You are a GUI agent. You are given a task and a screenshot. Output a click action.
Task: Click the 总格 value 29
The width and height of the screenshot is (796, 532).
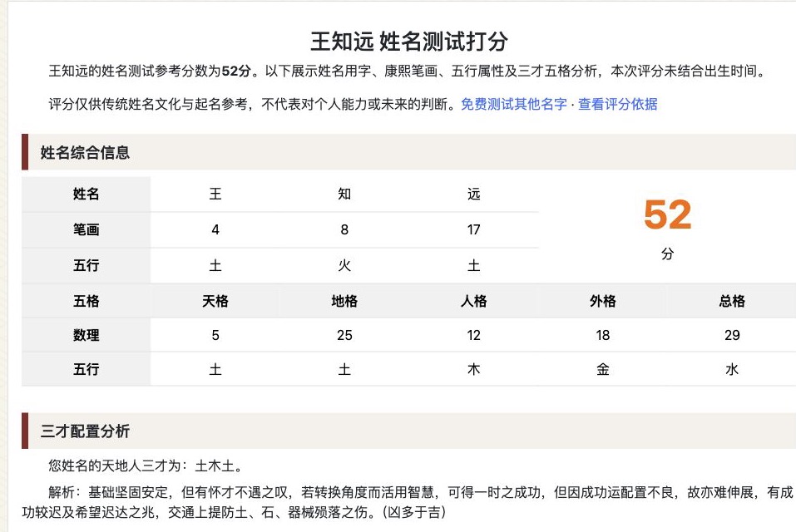coord(732,335)
